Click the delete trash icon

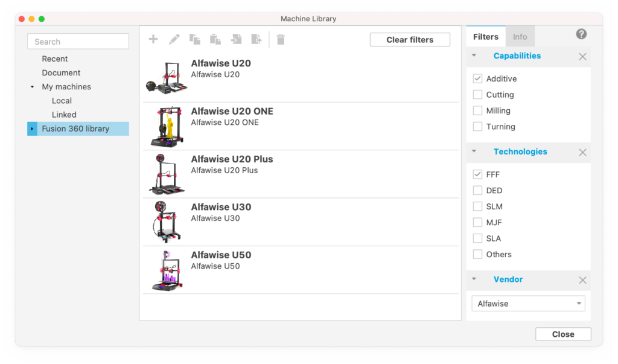[281, 39]
